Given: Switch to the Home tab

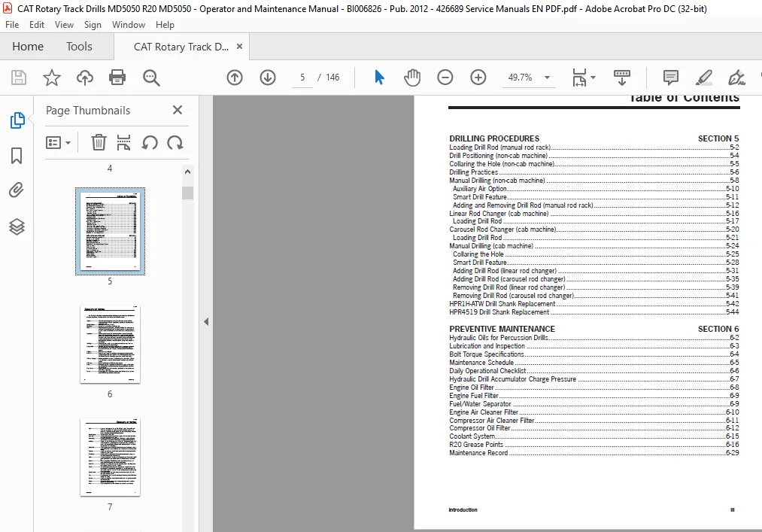Looking at the screenshot, I should [28, 46].
